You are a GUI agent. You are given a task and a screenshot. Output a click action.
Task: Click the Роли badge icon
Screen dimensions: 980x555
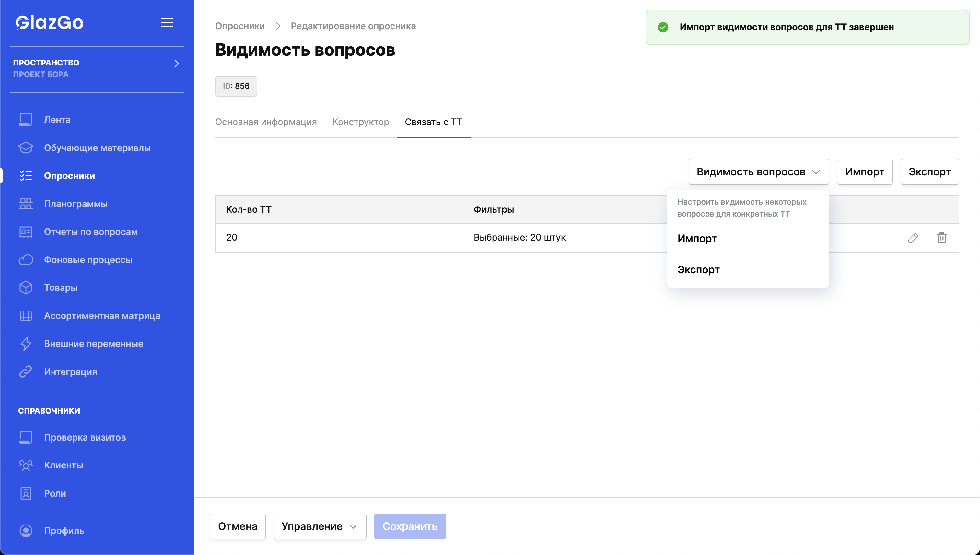pyautogui.click(x=26, y=493)
